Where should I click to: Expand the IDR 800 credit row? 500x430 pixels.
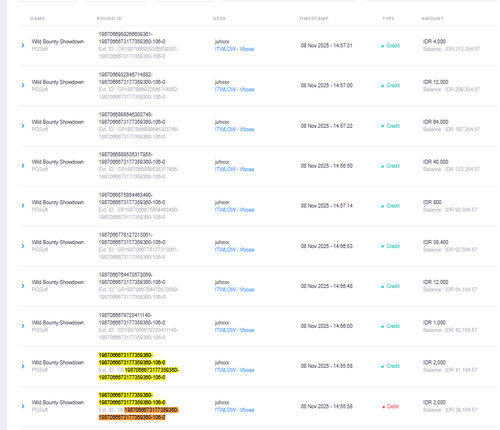pyautogui.click(x=23, y=206)
